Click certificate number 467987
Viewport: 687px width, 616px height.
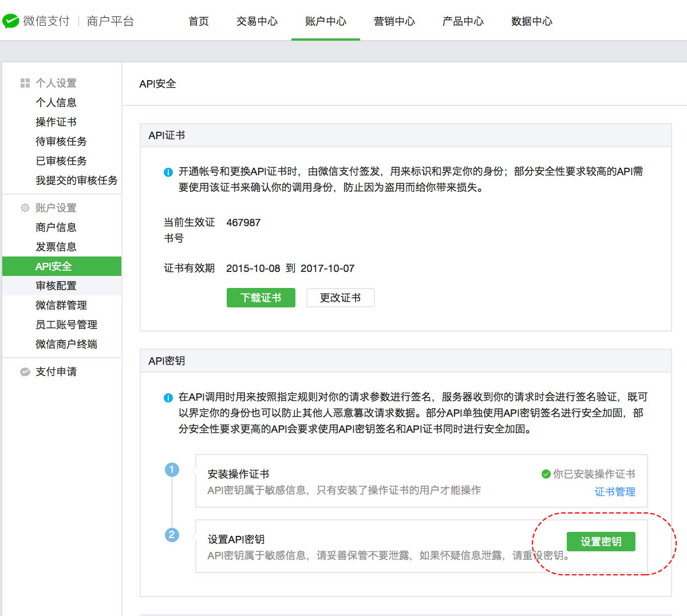(x=243, y=223)
